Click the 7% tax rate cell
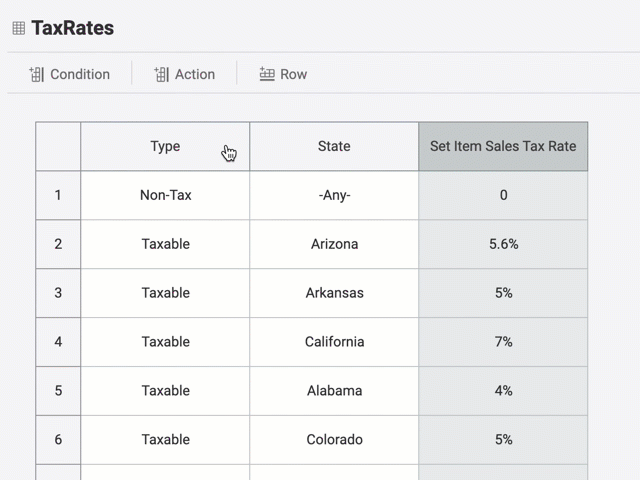This screenshot has height=480, width=640. click(503, 342)
